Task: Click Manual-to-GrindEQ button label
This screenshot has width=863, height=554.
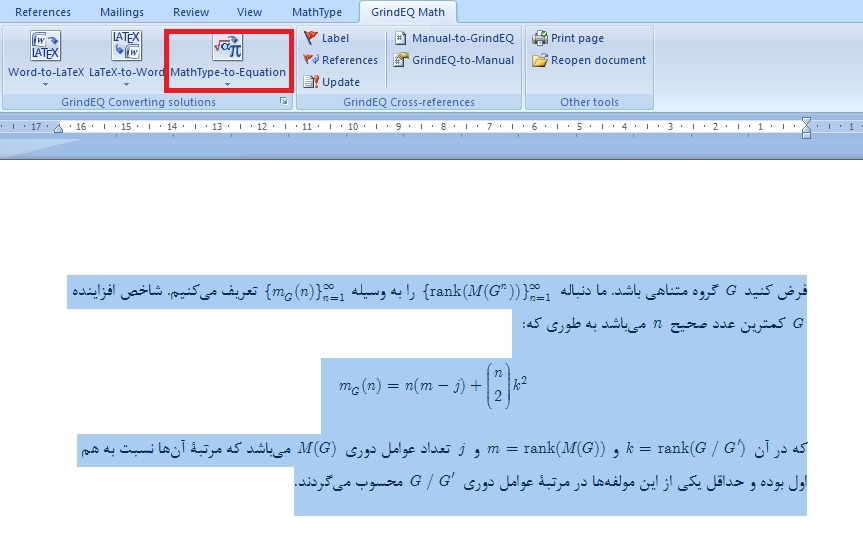Action: point(462,38)
